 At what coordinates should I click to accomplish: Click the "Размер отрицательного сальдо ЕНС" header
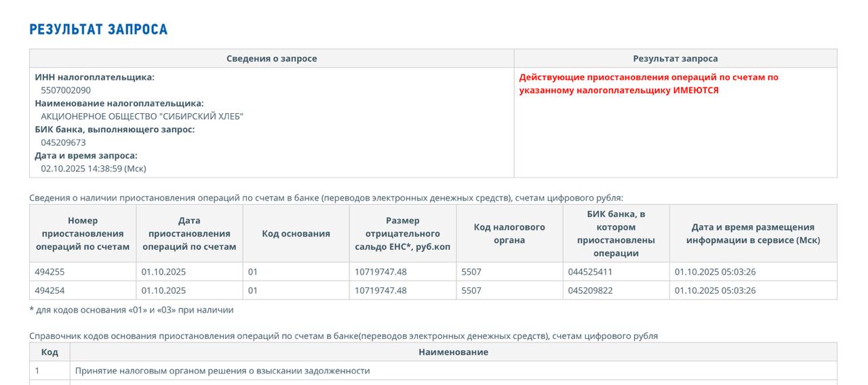tap(402, 233)
